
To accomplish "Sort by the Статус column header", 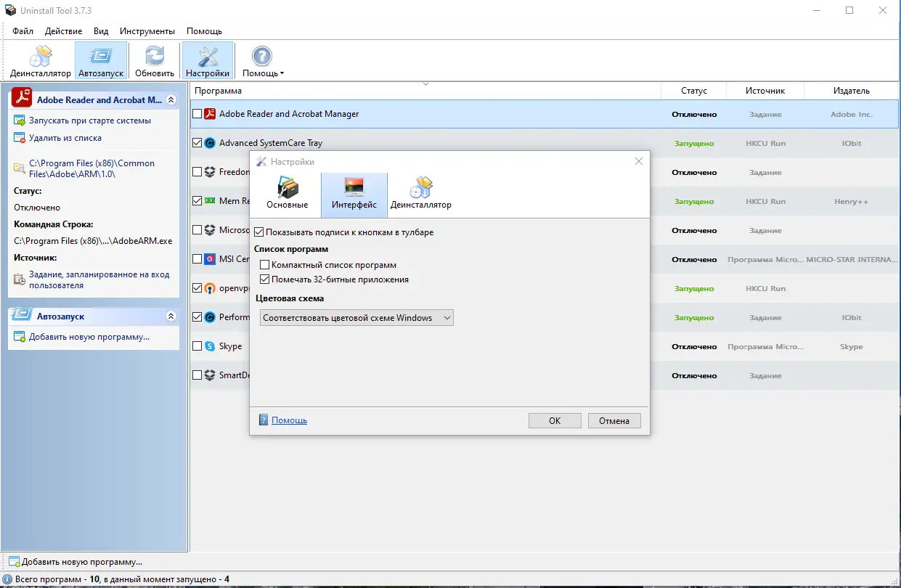I will [x=694, y=91].
